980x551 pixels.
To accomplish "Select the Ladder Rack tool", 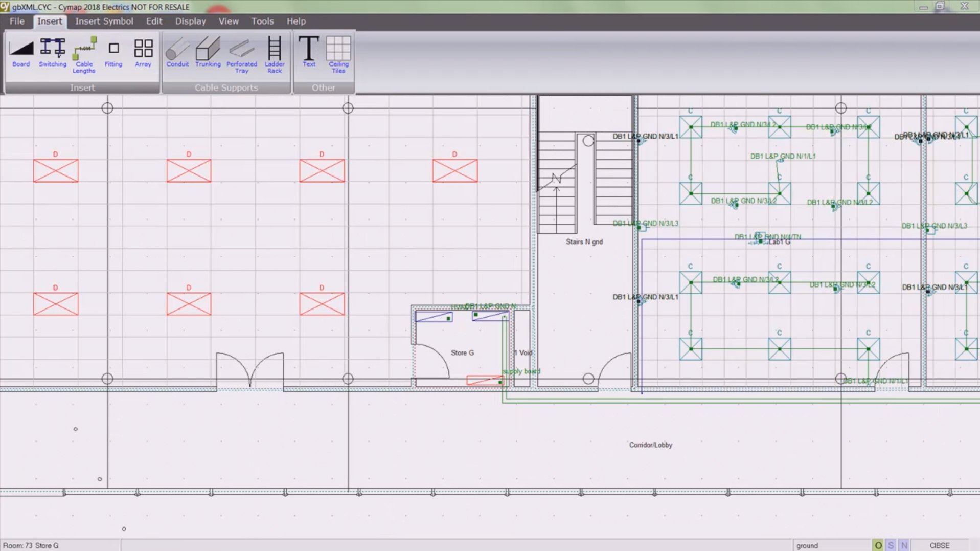I will (x=275, y=55).
